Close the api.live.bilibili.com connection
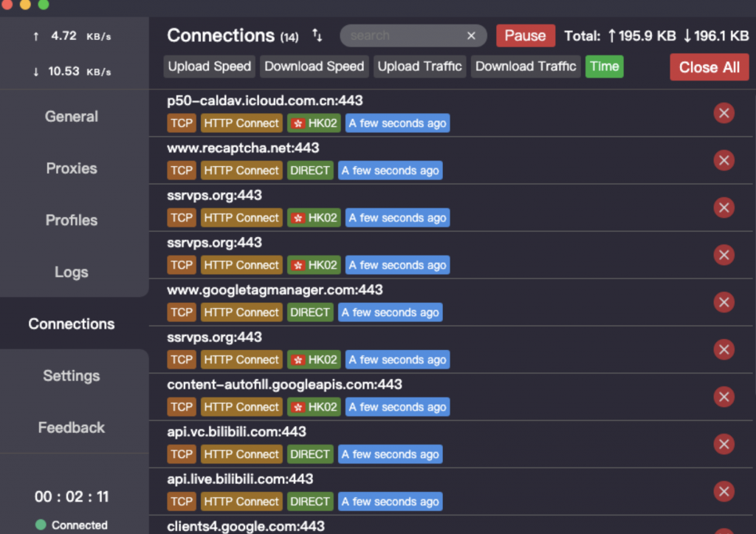 point(724,492)
